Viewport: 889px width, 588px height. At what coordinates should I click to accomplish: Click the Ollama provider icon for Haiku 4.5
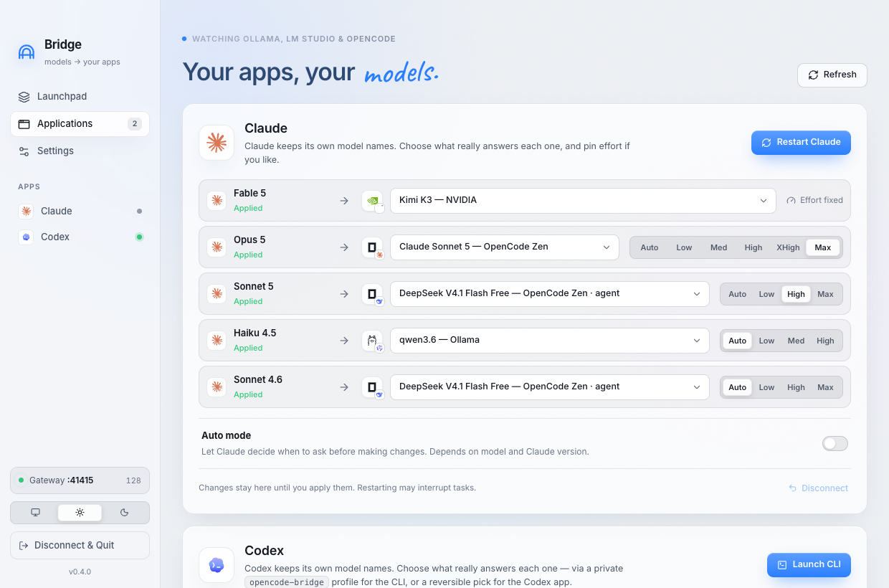pyautogui.click(x=372, y=341)
